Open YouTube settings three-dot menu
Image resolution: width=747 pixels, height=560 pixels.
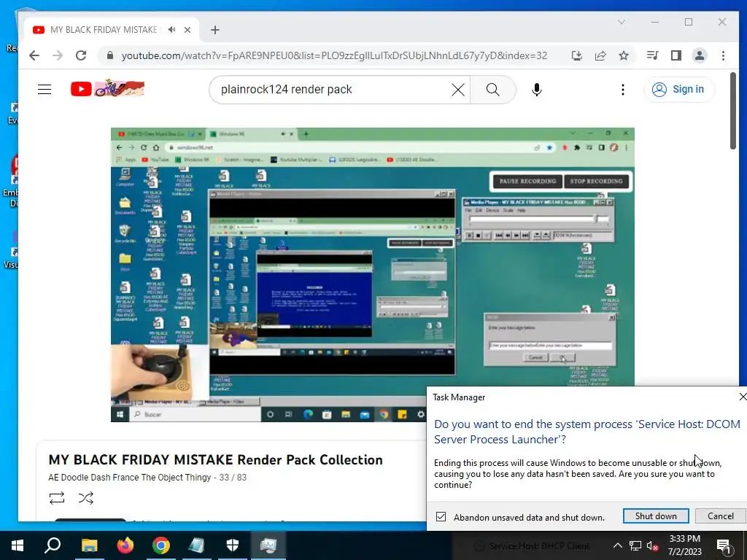[x=623, y=90]
